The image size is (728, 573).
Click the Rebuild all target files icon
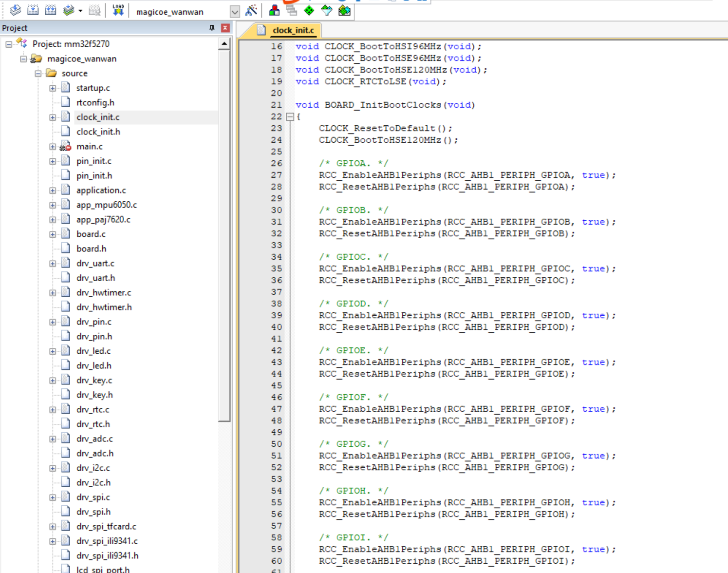pyautogui.click(x=51, y=10)
